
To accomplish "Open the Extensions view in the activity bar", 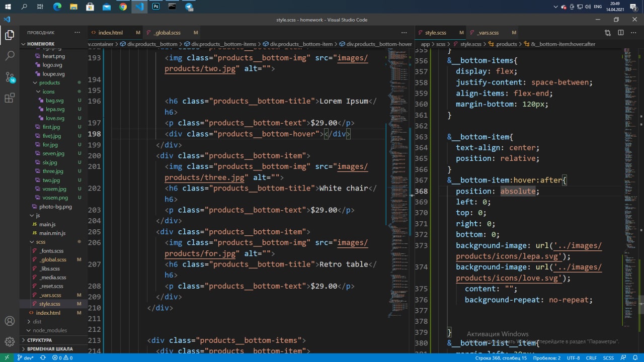I will click(10, 98).
